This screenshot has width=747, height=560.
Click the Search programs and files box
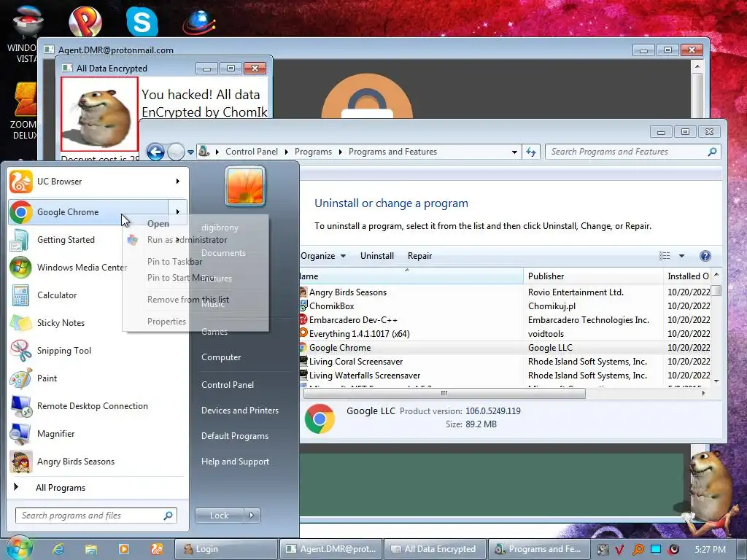tap(96, 516)
